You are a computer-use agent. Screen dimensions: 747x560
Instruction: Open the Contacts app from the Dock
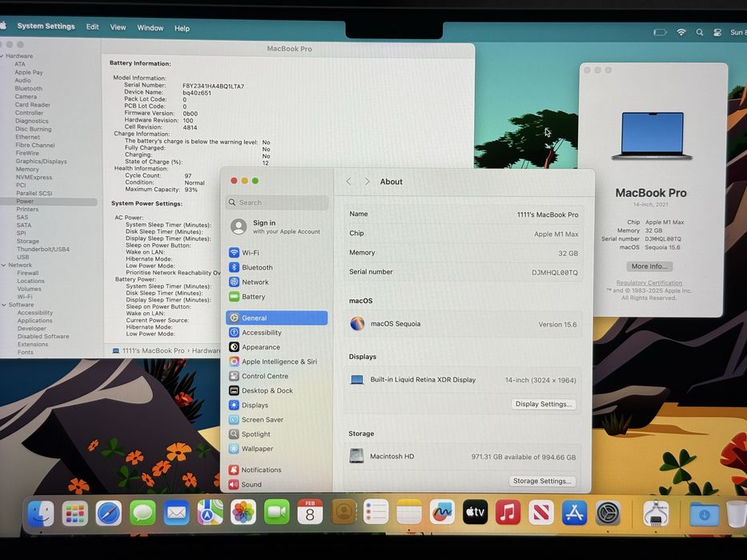click(x=343, y=512)
